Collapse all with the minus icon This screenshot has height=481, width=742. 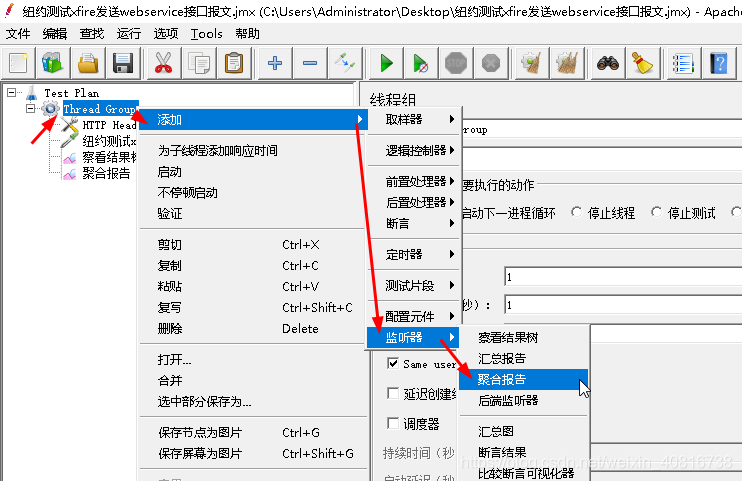pyautogui.click(x=310, y=63)
